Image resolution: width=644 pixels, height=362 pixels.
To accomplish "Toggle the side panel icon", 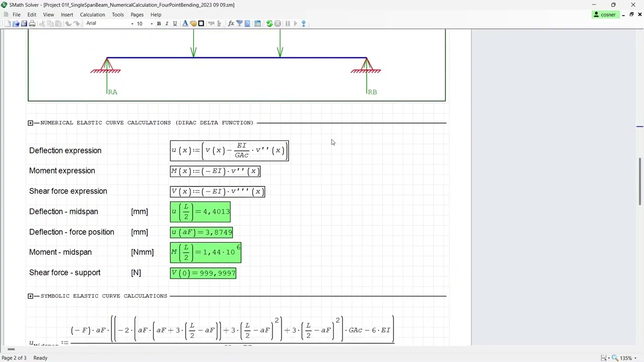I will pyautogui.click(x=258, y=24).
